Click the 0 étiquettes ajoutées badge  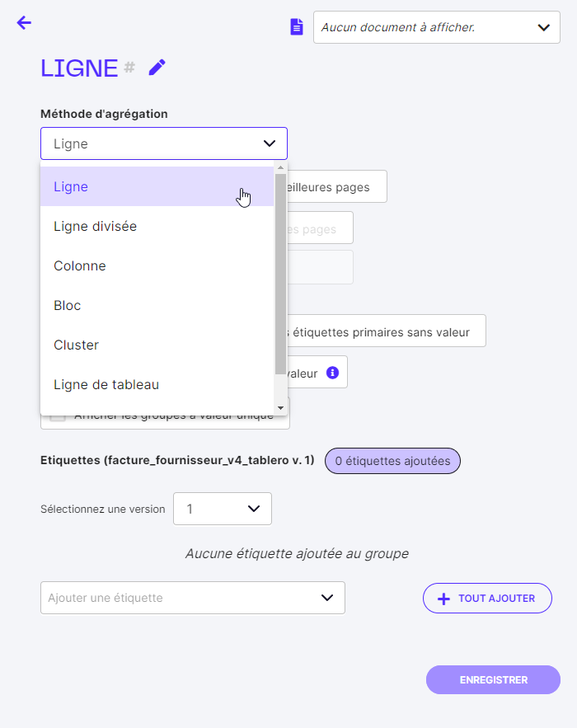pos(392,461)
